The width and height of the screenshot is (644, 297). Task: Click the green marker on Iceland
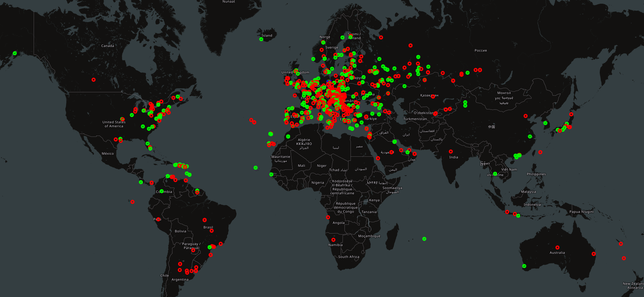click(261, 39)
